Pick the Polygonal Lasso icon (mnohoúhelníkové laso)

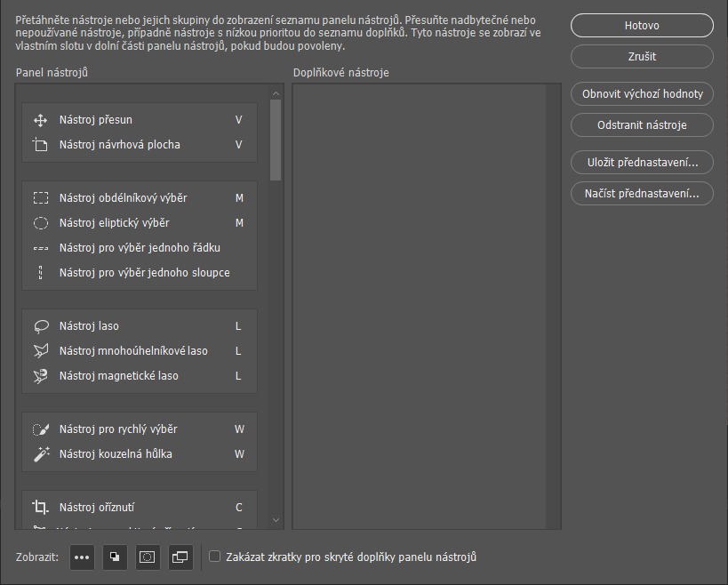[x=41, y=351]
